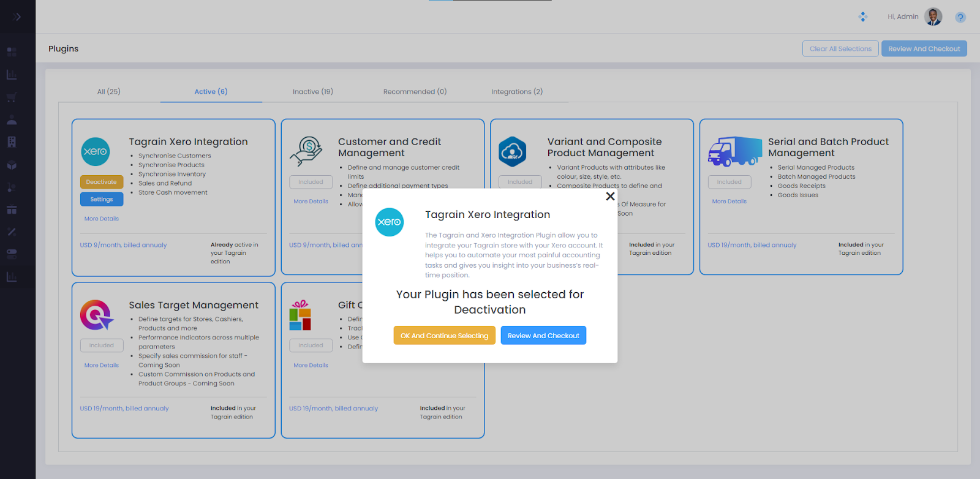
Task: Open the building icon in sidebar
Action: 12,142
